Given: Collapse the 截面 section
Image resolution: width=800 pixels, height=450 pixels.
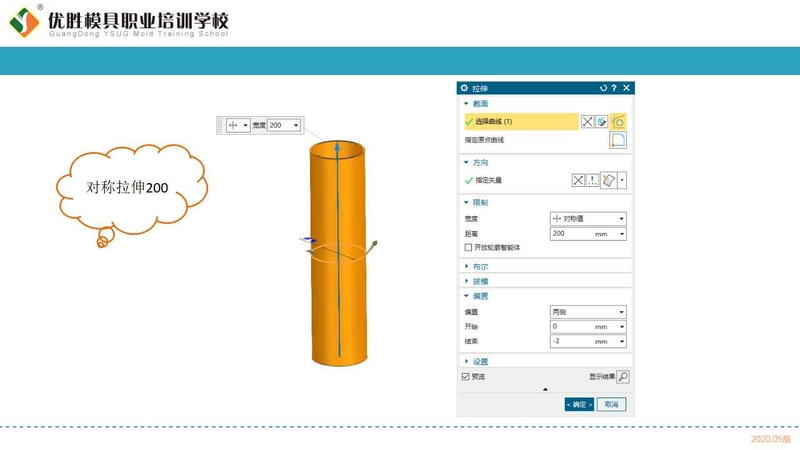Looking at the screenshot, I should [x=466, y=104].
